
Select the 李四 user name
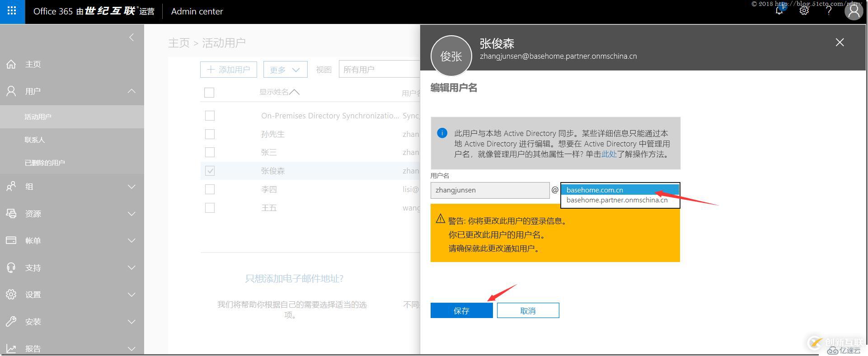(x=269, y=189)
